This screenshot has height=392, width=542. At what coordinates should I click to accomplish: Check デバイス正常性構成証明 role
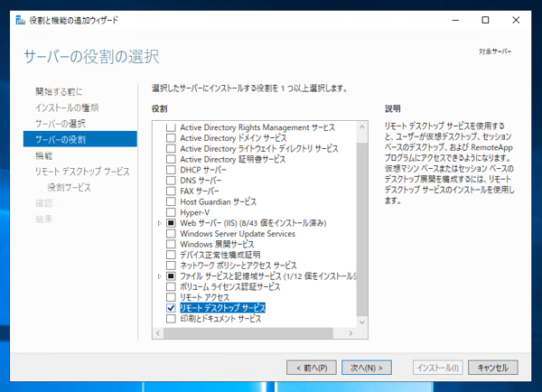[x=171, y=255]
